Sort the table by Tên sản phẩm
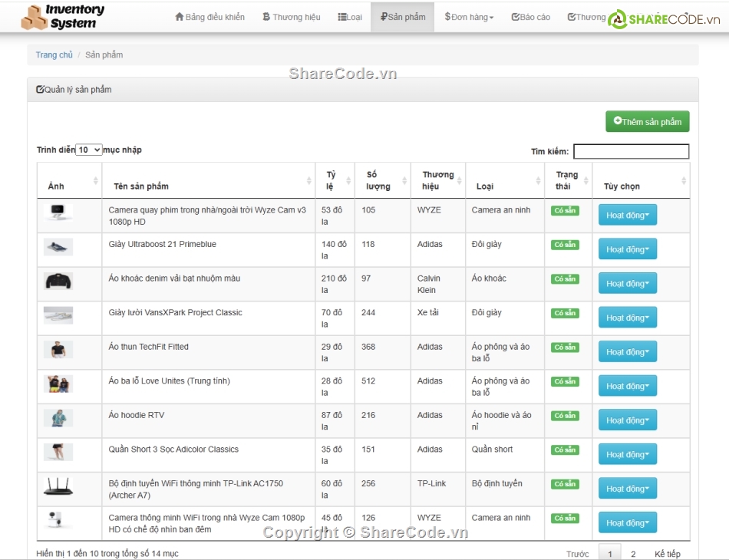 click(208, 181)
